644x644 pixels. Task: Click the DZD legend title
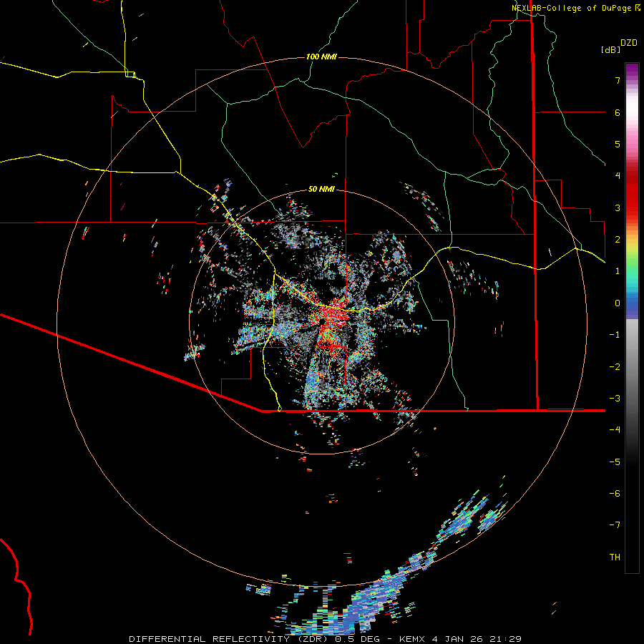tap(629, 43)
